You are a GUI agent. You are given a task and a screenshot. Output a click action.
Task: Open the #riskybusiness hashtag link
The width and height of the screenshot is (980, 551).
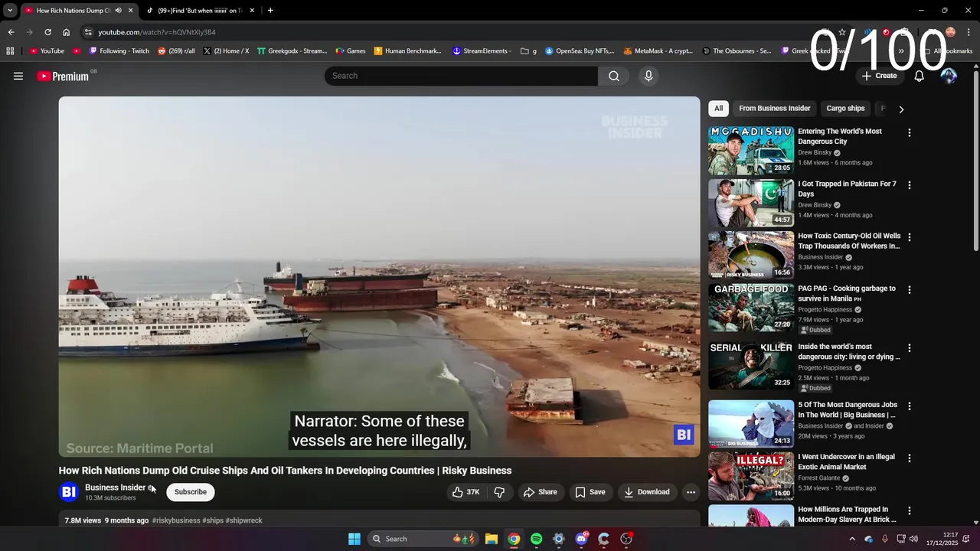pos(176,520)
